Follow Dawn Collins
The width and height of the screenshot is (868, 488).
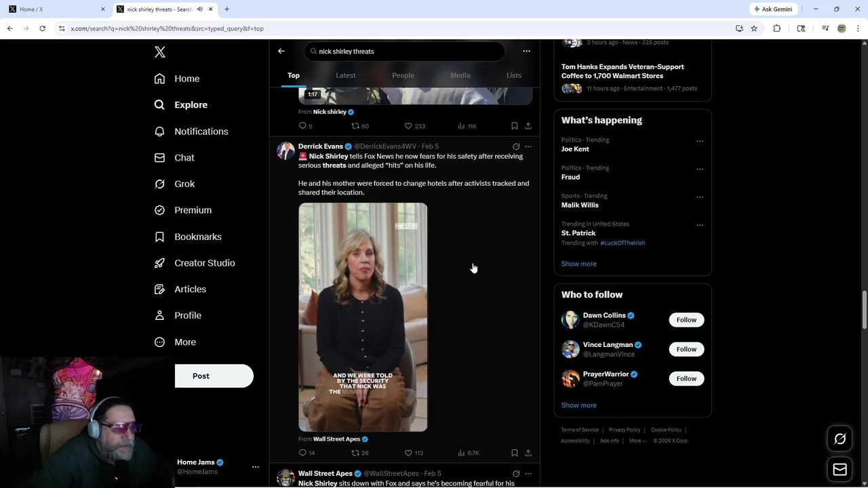pyautogui.click(x=686, y=320)
